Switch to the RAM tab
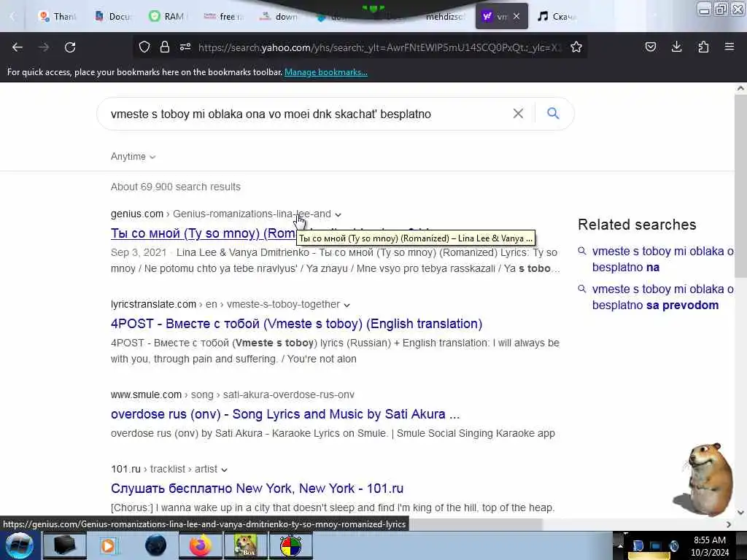The height and width of the screenshot is (560, 747). [x=167, y=16]
